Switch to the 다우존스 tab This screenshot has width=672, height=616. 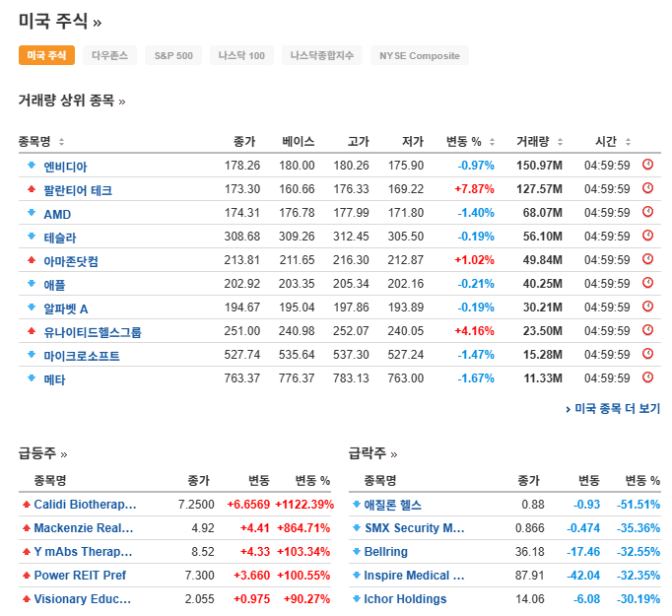point(109,55)
